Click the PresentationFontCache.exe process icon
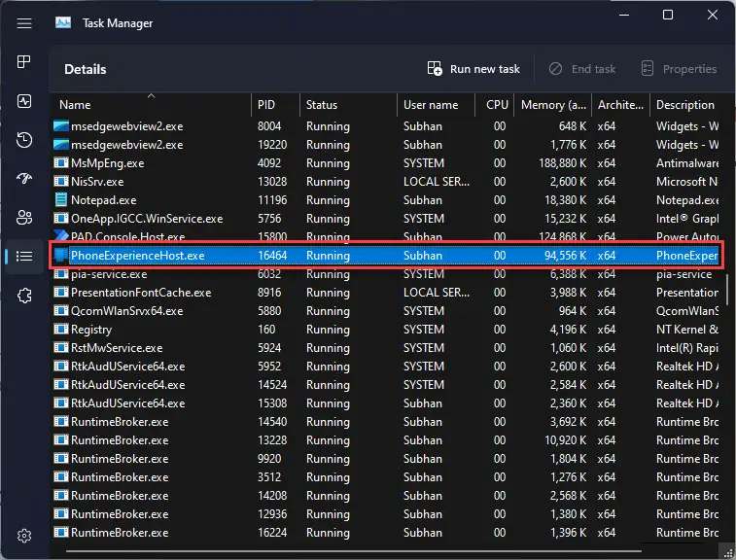The height and width of the screenshot is (560, 736). 61,293
